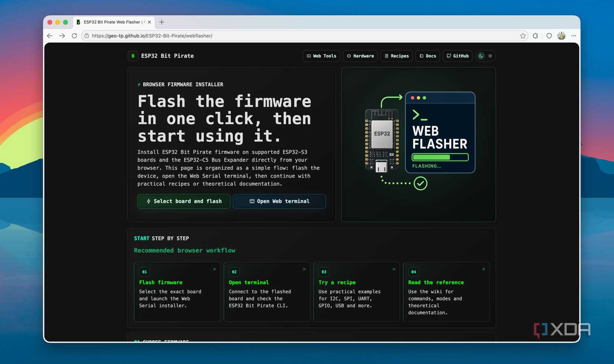Click Select board and flash button
The image size is (614, 364).
click(184, 201)
